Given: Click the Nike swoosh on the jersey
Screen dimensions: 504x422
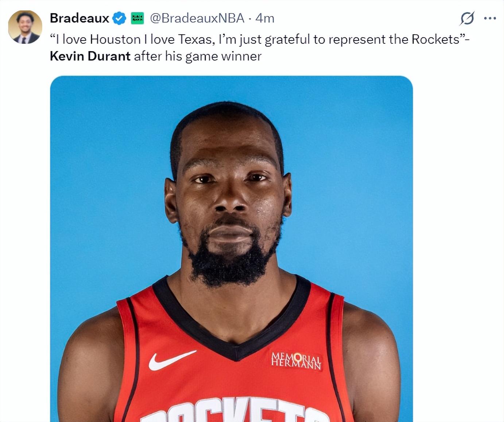Looking at the screenshot, I should coord(172,360).
